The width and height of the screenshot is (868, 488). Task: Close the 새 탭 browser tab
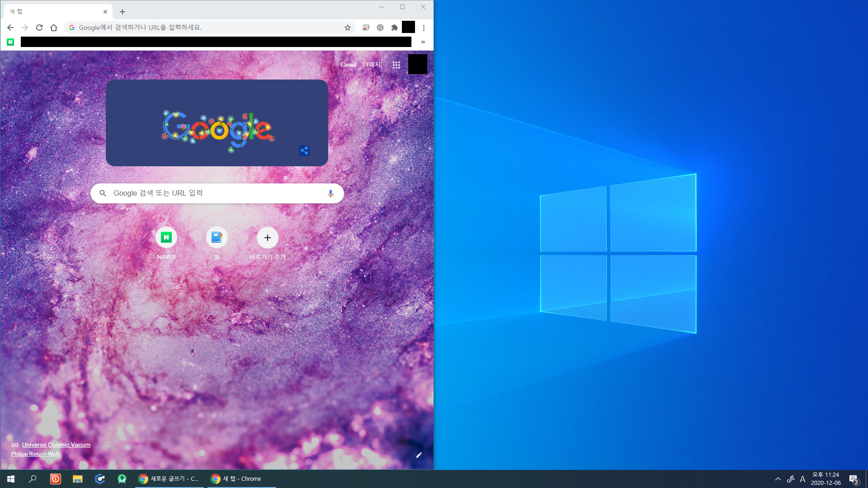pyautogui.click(x=105, y=12)
